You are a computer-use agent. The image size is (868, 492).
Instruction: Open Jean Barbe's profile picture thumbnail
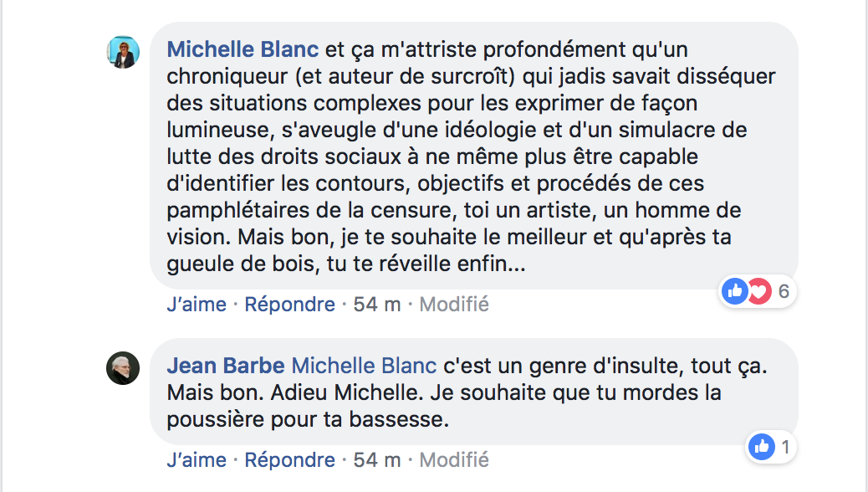click(x=123, y=368)
